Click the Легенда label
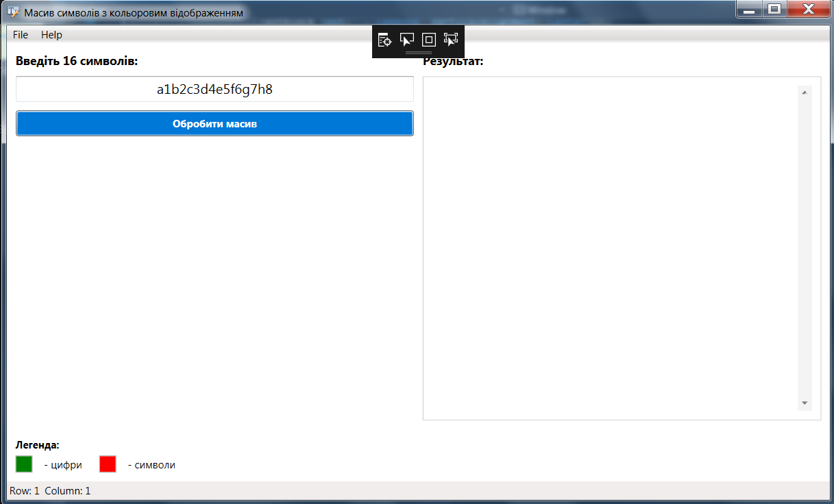This screenshot has width=834, height=504. 38,444
